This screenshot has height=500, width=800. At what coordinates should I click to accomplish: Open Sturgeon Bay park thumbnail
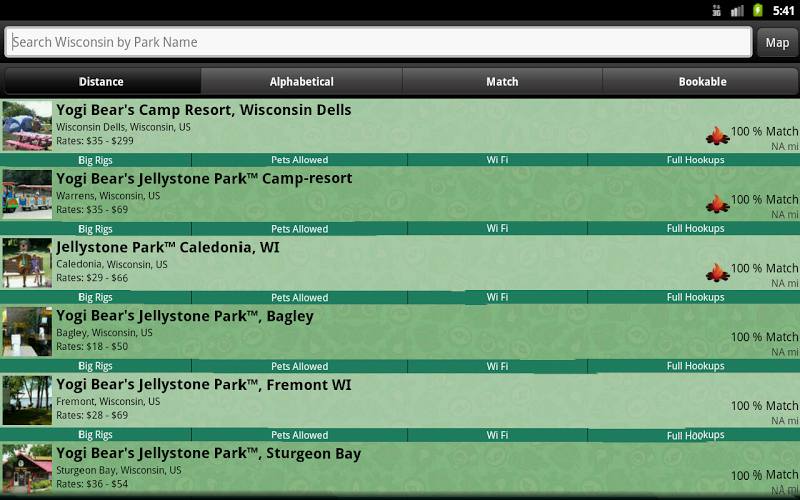27,469
